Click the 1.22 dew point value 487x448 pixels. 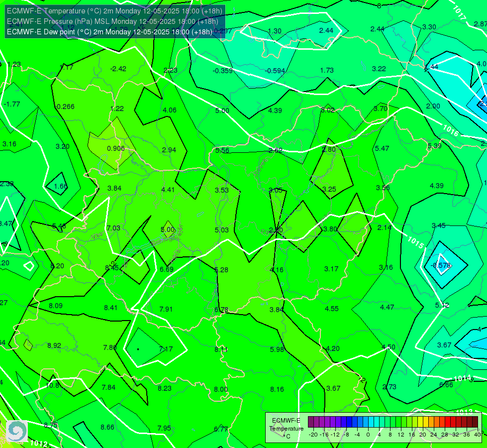117,109
